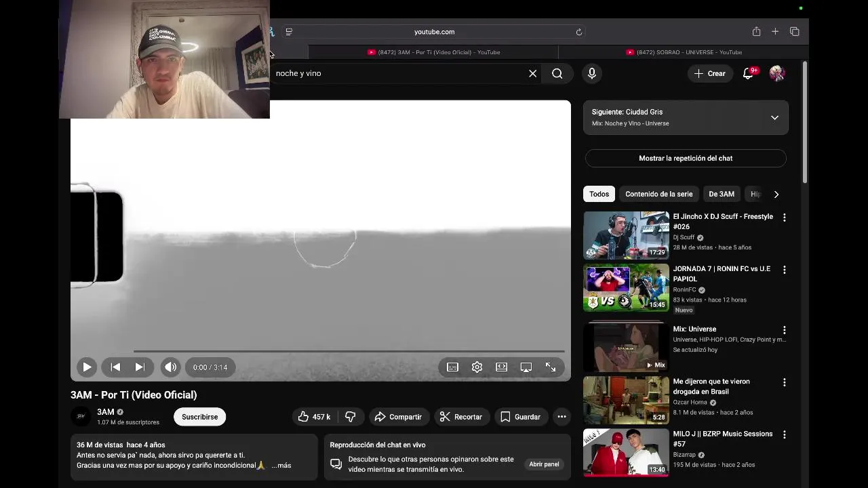Like the video with 457 k
Viewport: 868px width, 488px height.
click(x=314, y=417)
